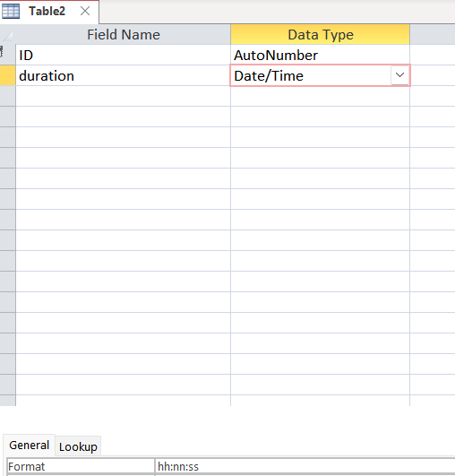The width and height of the screenshot is (455, 476).
Task: Select the ID row selector with key icon
Action: tap(7, 55)
